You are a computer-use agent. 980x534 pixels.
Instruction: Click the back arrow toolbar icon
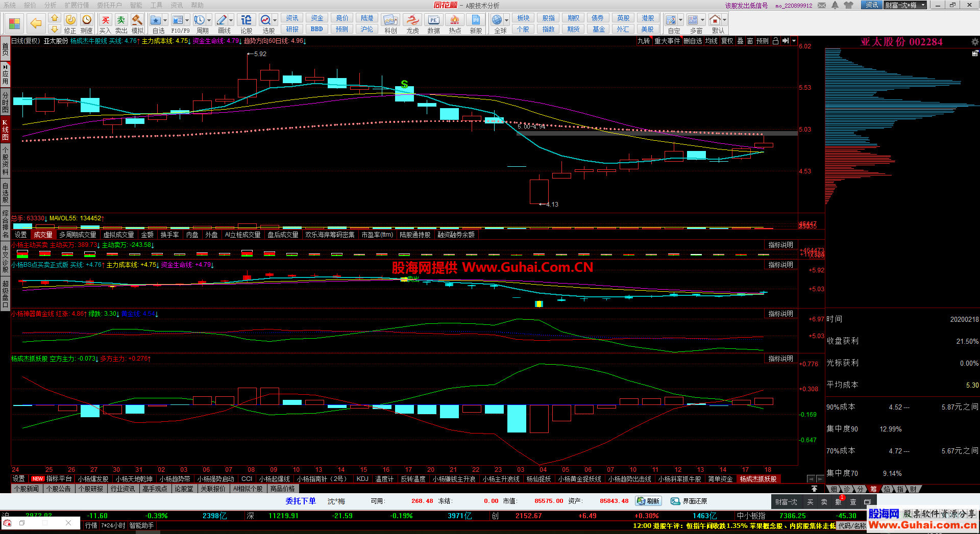pos(36,23)
